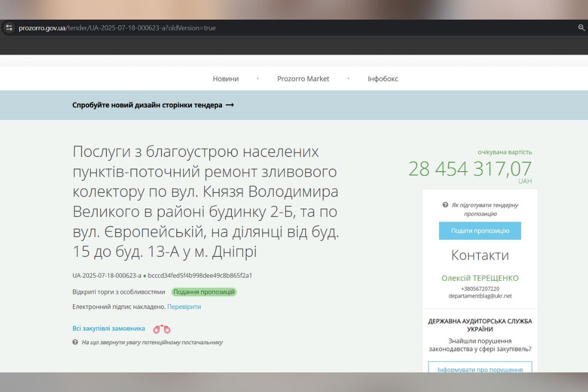Click the green status dot next to tender ID
The image size is (588, 392).
(x=145, y=276)
